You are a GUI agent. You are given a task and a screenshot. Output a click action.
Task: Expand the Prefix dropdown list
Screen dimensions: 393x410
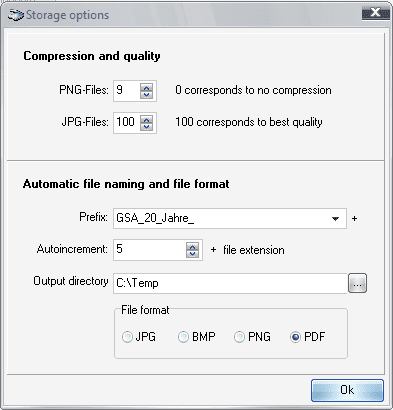pyautogui.click(x=335, y=219)
